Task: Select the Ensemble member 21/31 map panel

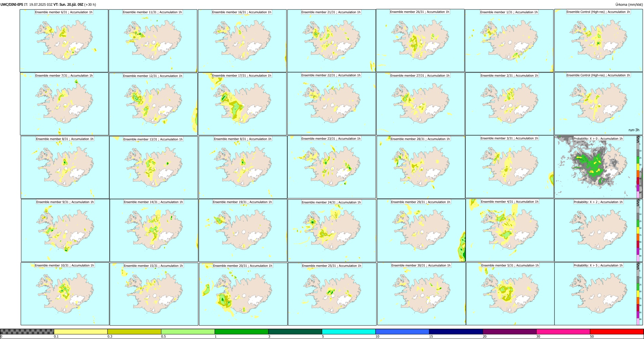Action: click(331, 41)
